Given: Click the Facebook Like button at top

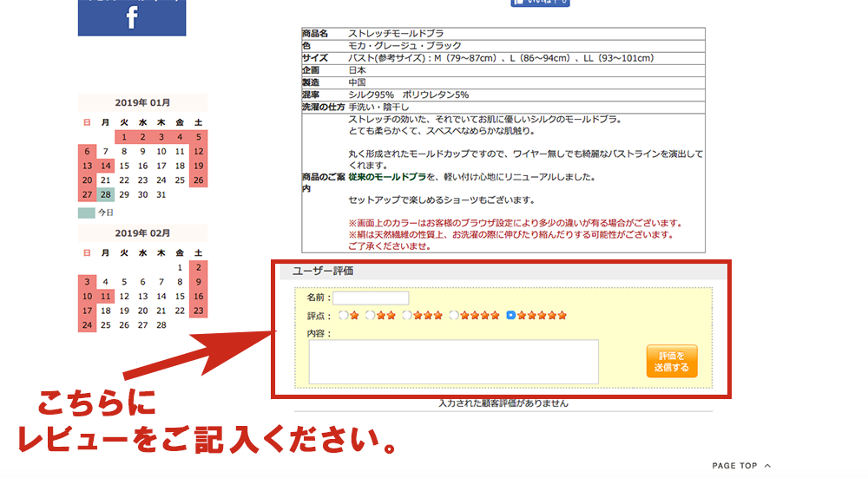Looking at the screenshot, I should (540, 3).
